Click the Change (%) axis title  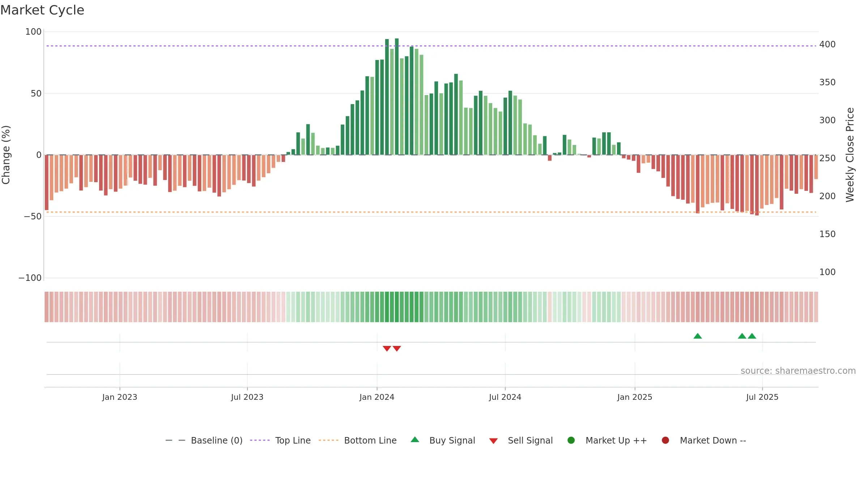[6, 155]
